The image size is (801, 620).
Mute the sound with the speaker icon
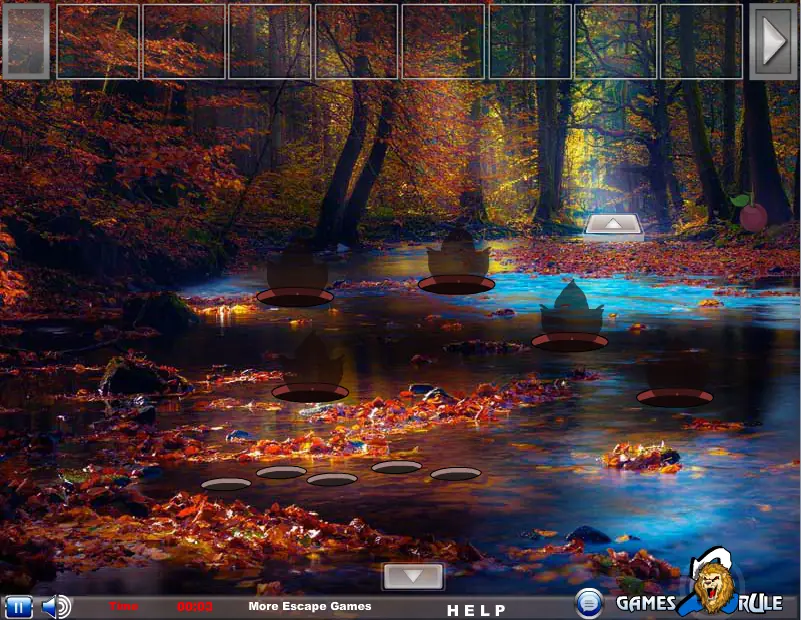coord(56,607)
